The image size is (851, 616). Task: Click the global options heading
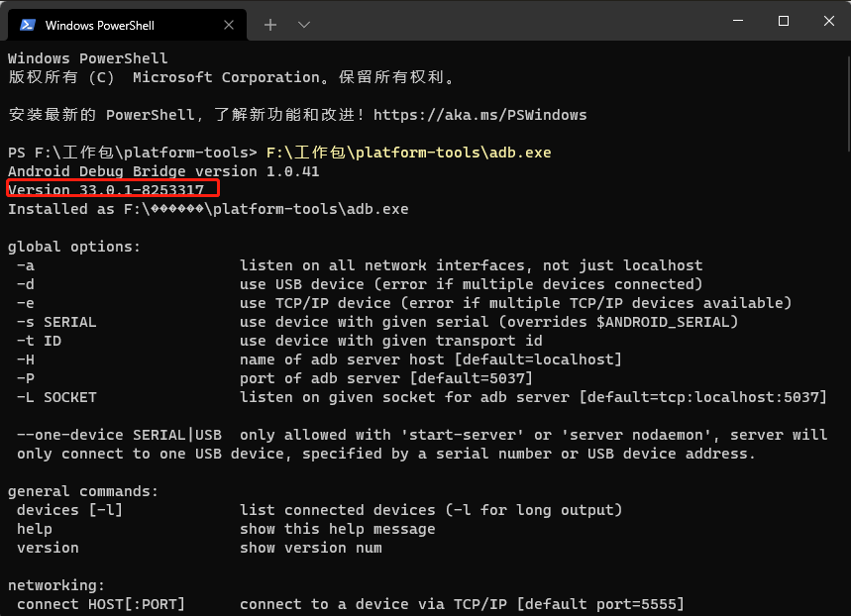click(x=74, y=247)
